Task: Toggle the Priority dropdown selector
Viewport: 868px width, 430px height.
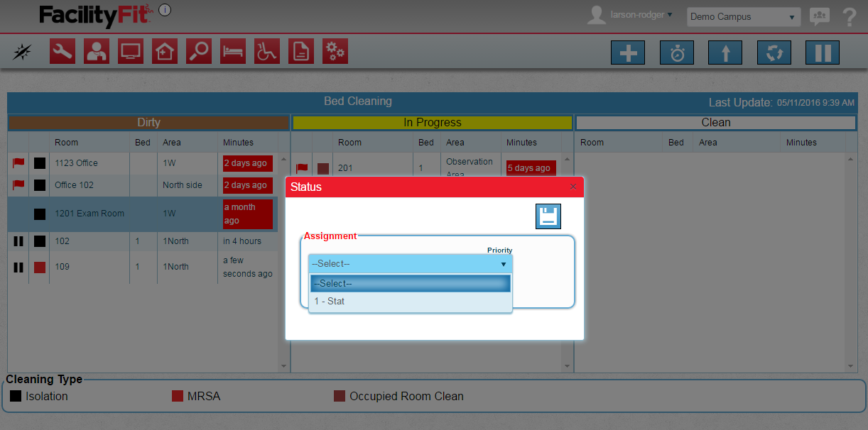Action: click(410, 264)
